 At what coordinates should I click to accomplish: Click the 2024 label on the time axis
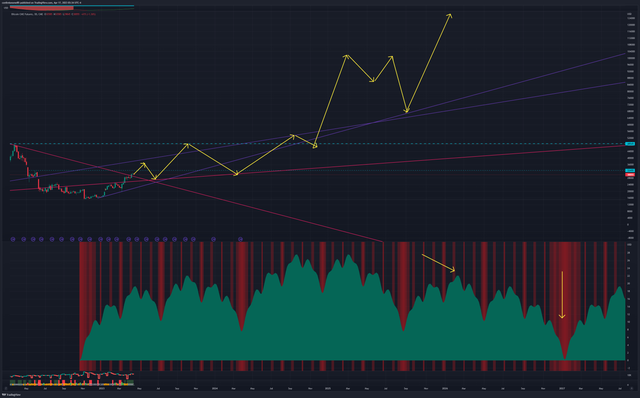click(215, 389)
